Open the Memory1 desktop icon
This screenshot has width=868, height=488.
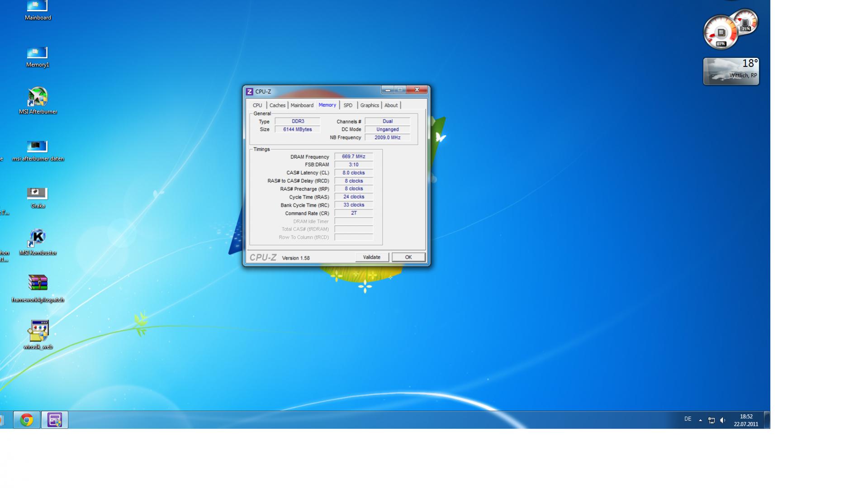click(x=38, y=57)
